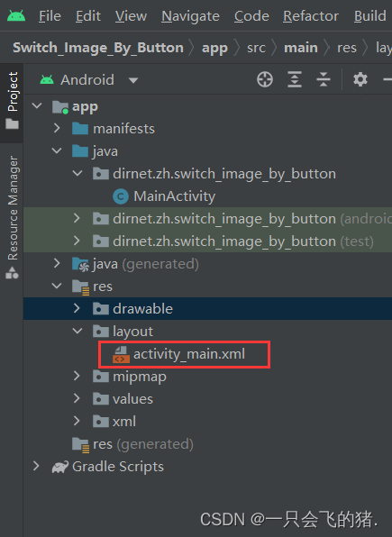Image resolution: width=392 pixels, height=537 pixels.
Task: Click the Project tab folder icon
Action: click(x=12, y=123)
